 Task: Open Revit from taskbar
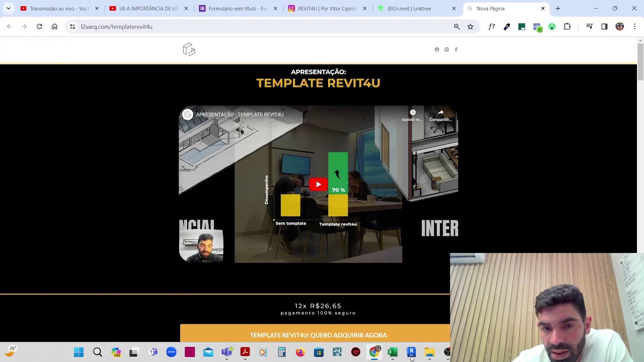[411, 352]
